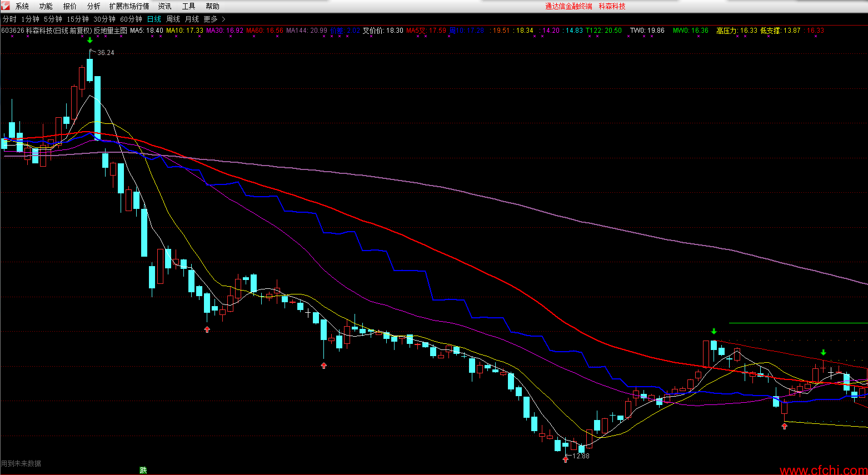Switch to the 15分钟 period tab
Viewport: 868px width, 475px height.
point(78,19)
